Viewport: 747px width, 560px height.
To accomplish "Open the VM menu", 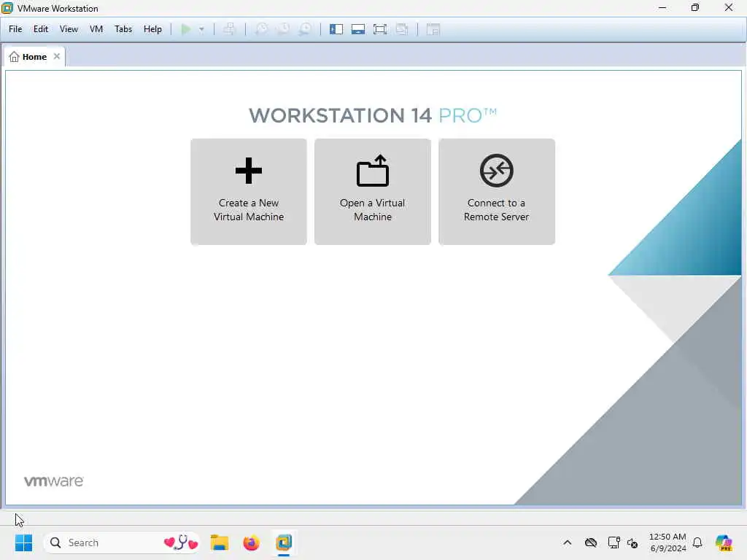I will click(96, 29).
